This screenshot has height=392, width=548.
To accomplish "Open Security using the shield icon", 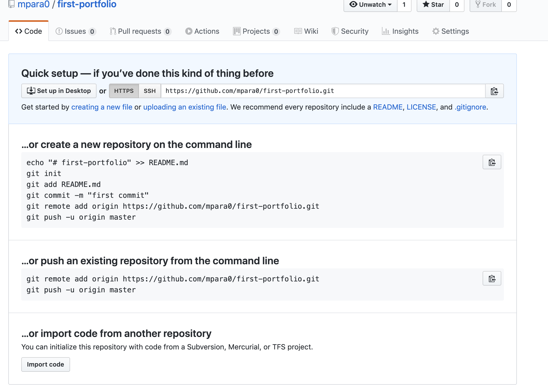I will (335, 31).
